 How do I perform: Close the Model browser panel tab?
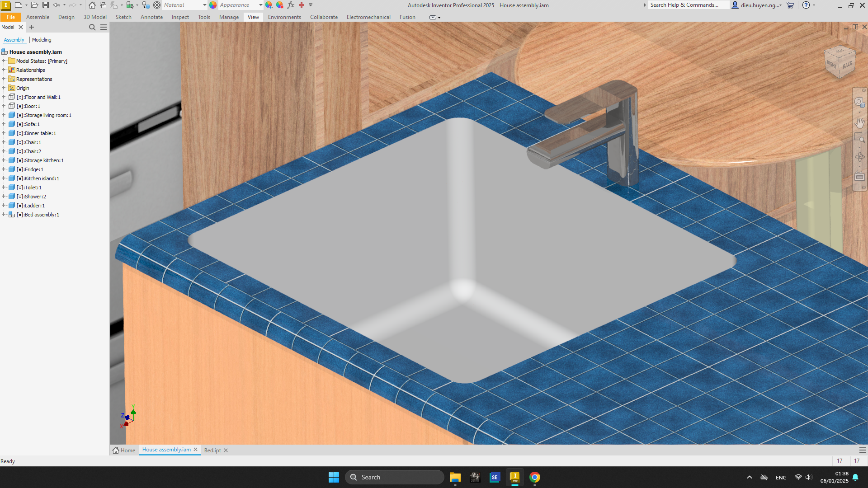(x=21, y=27)
